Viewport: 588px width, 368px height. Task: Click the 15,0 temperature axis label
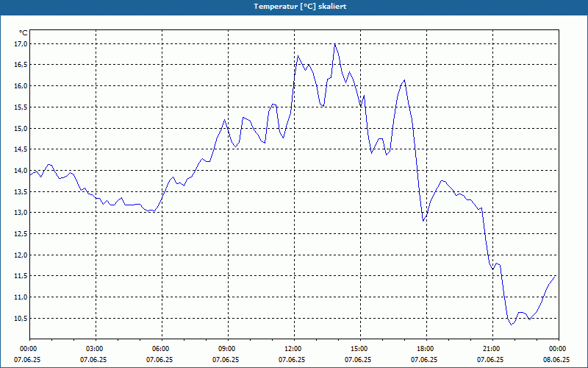(x=21, y=128)
